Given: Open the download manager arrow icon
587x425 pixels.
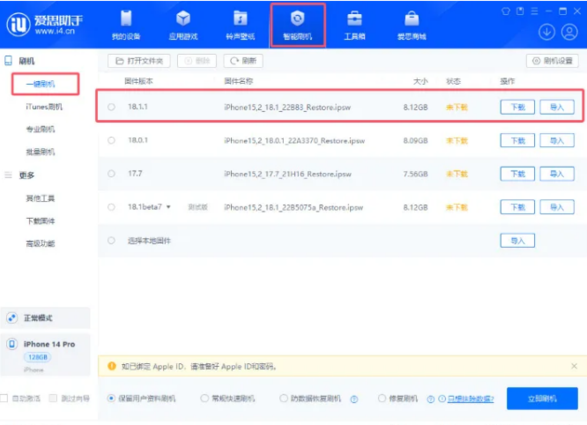Looking at the screenshot, I should pos(547,32).
